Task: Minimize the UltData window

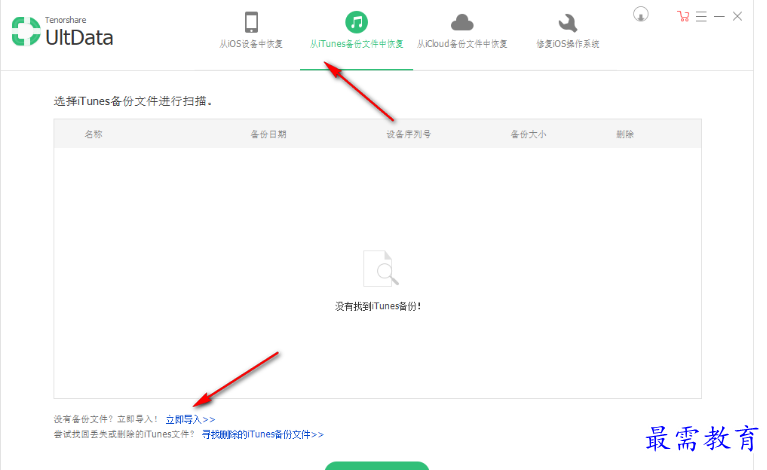Action: tap(719, 17)
